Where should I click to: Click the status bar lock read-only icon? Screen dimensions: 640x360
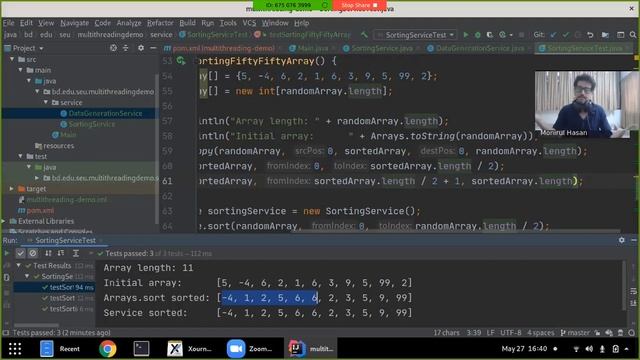point(597,333)
